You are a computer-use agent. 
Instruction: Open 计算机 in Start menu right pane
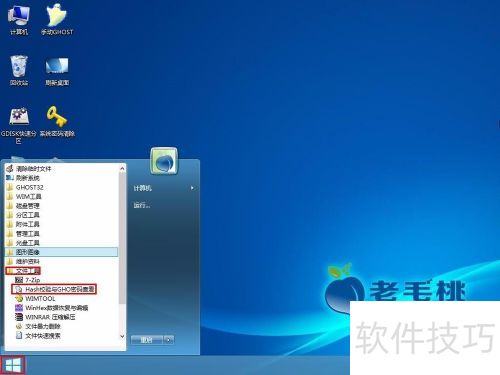(x=163, y=188)
